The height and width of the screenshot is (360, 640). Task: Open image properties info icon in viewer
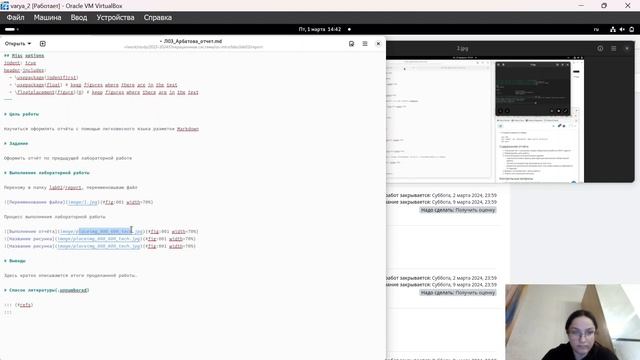click(600, 48)
